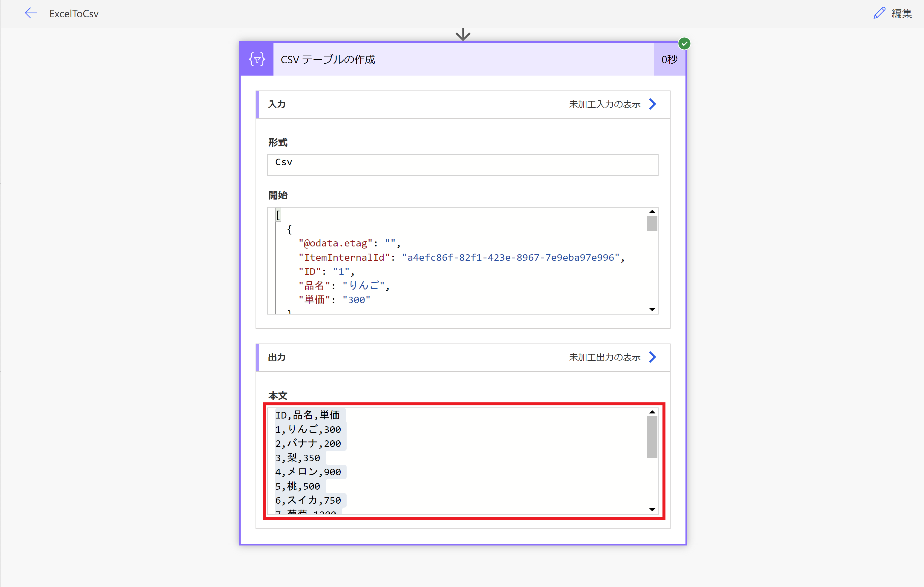Click the row 3,梨,350

coord(298,458)
